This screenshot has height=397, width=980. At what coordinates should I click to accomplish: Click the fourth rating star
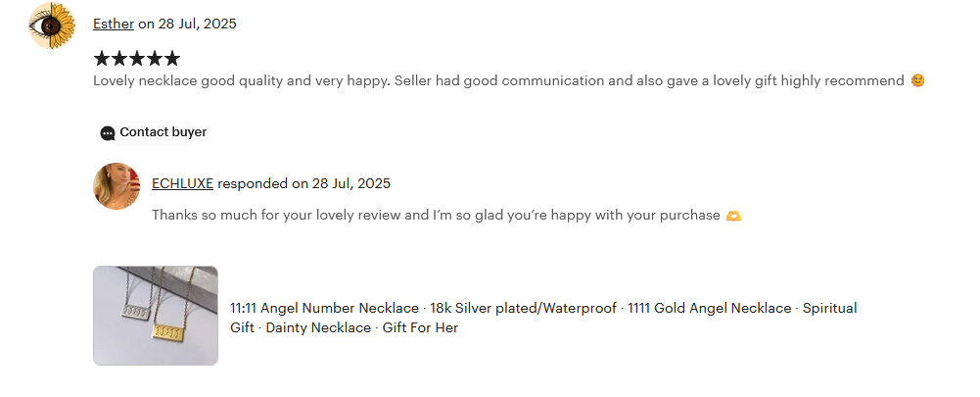155,59
